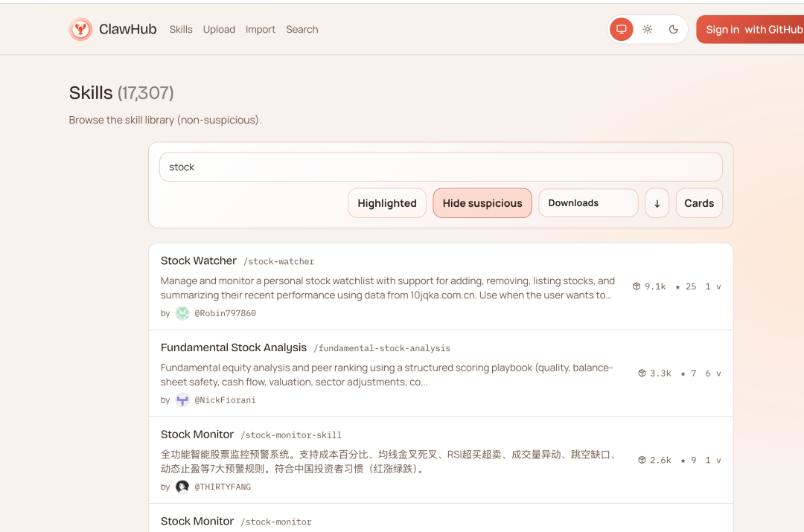This screenshot has width=804, height=532.
Task: Click the Stock Watcher description text
Action: click(x=388, y=288)
